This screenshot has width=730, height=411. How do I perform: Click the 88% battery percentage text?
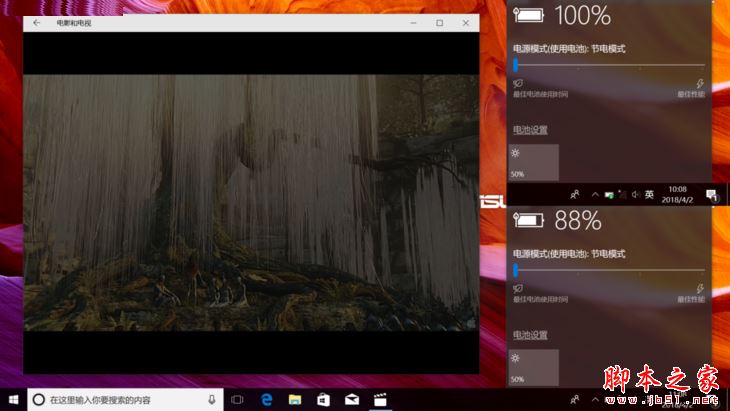click(578, 220)
